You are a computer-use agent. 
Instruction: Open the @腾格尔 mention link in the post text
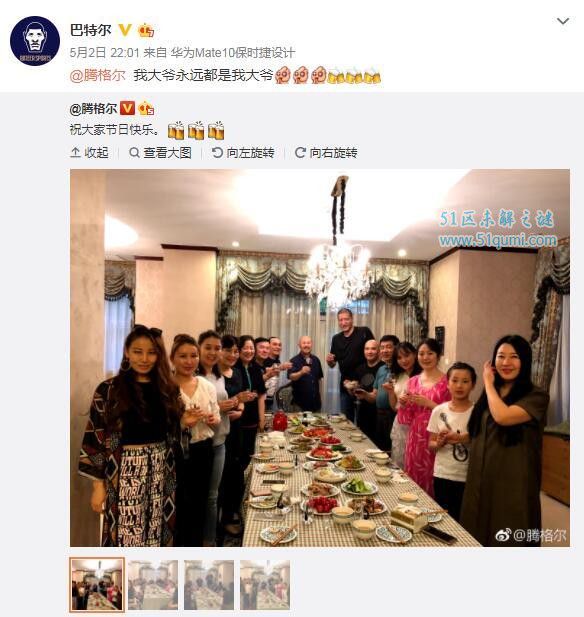click(x=98, y=75)
